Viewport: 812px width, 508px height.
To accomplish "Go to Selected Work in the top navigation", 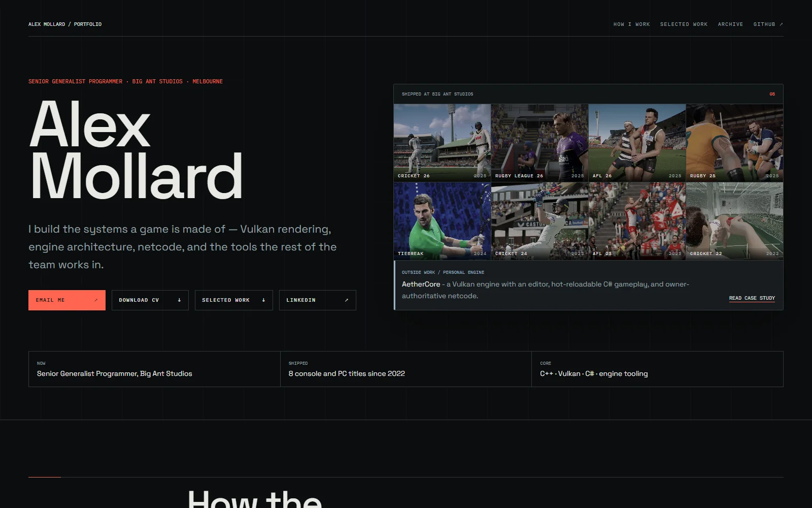I will coord(684,24).
